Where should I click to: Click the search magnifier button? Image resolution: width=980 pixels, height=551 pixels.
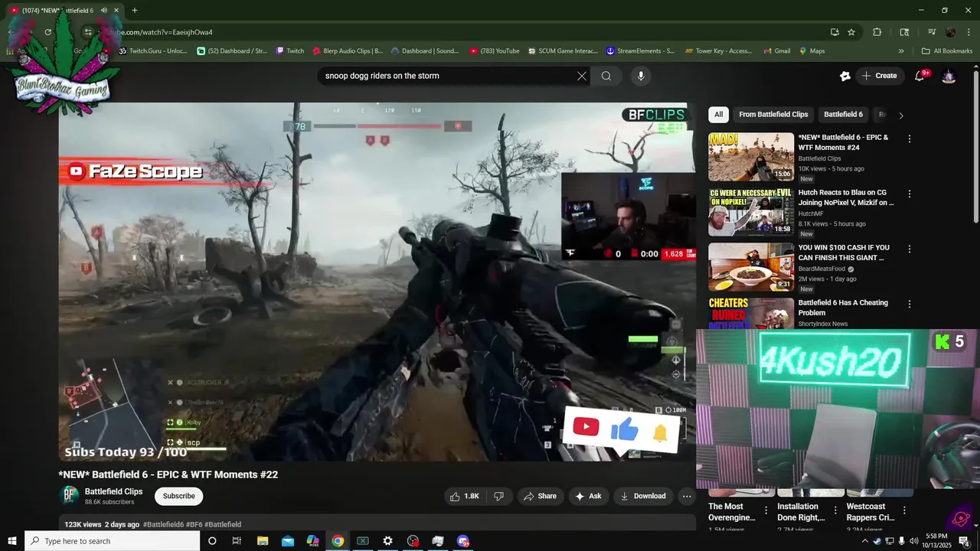(x=606, y=76)
